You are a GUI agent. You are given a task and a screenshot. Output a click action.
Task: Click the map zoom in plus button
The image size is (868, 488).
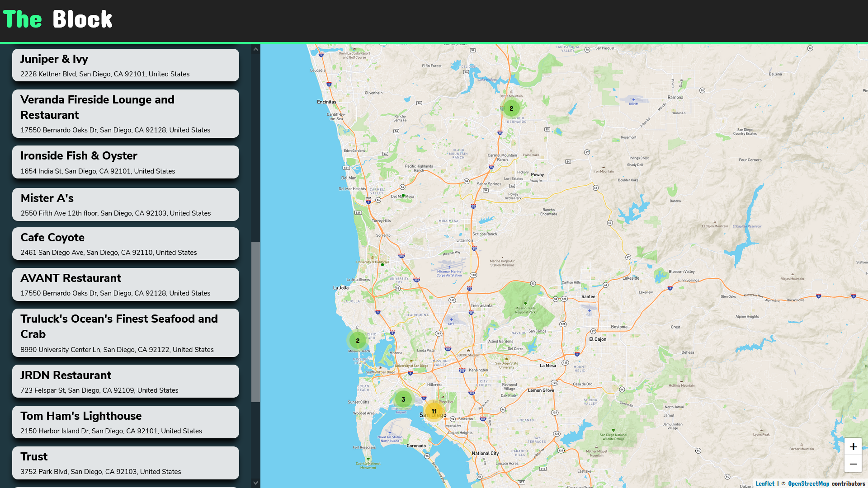click(x=853, y=447)
